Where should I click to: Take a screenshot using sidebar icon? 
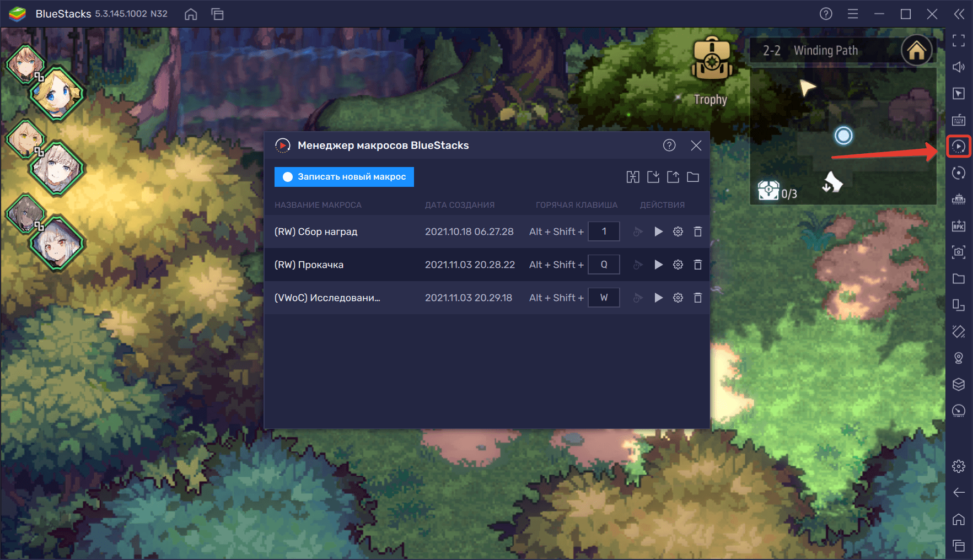959,252
